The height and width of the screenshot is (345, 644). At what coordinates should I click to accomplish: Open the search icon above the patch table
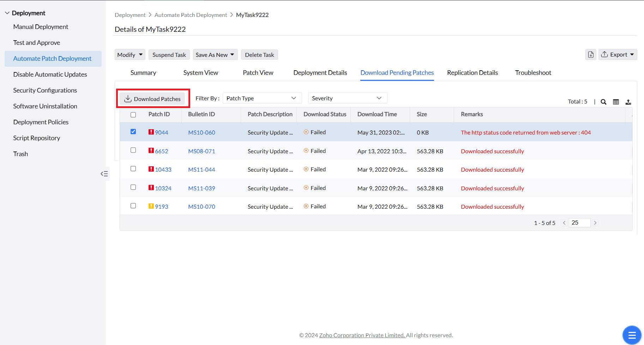point(603,102)
